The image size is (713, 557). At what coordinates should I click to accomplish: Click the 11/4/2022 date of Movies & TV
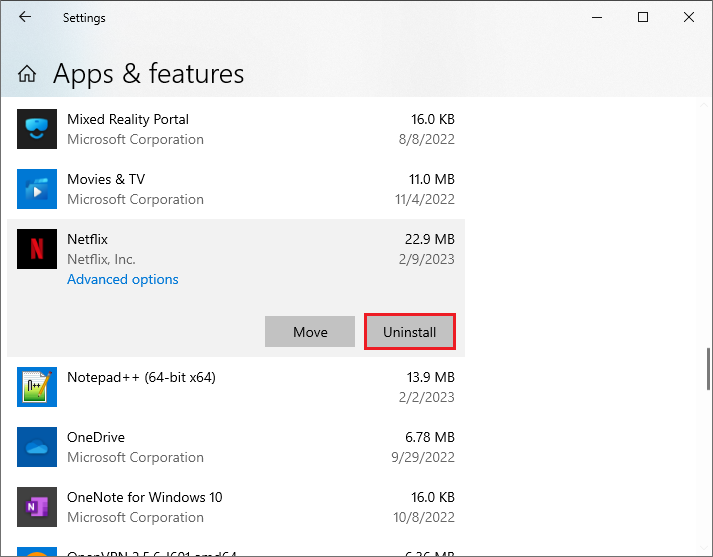[425, 199]
